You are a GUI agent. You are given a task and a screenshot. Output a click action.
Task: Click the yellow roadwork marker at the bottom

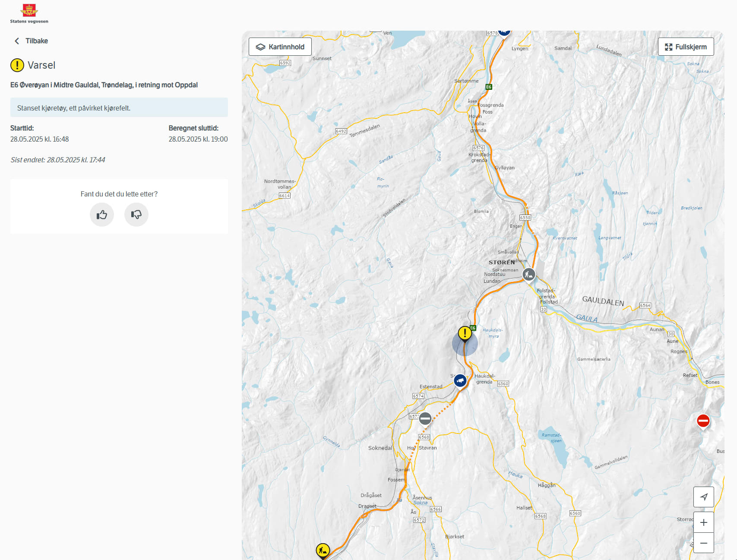click(323, 550)
